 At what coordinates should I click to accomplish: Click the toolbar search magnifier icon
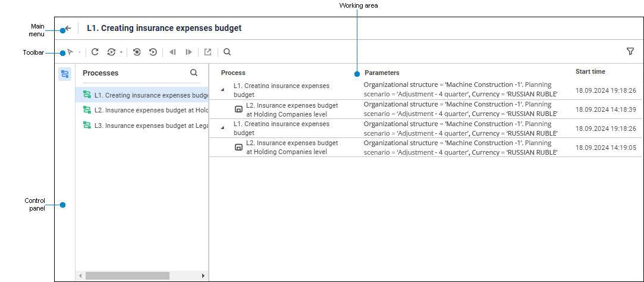[227, 52]
